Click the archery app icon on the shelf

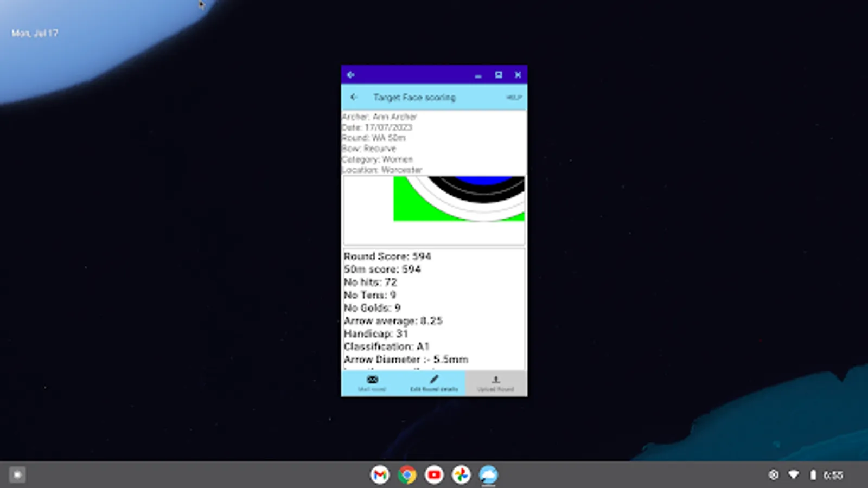[488, 475]
